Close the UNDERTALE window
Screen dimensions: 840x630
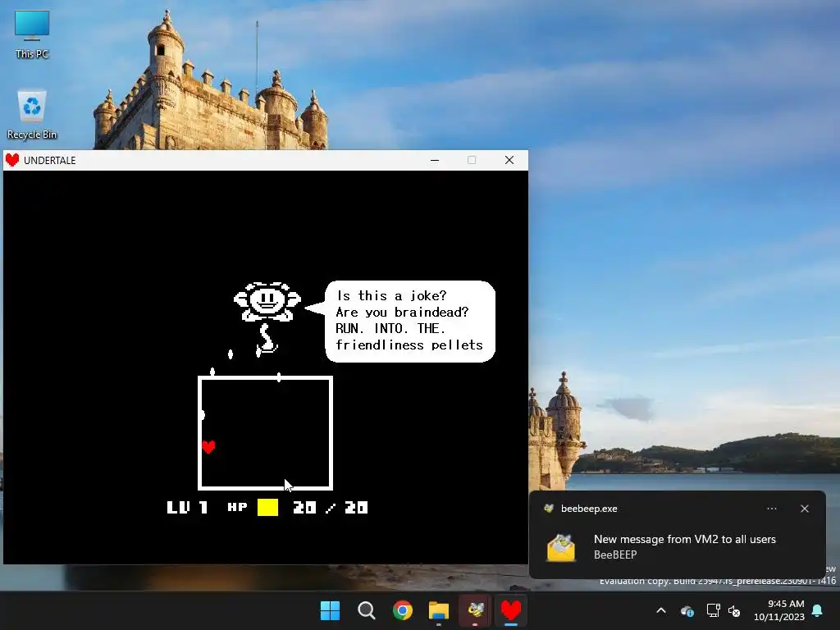click(509, 160)
